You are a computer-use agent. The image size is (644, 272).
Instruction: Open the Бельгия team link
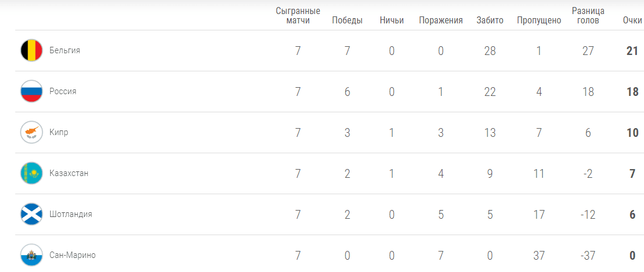(65, 50)
